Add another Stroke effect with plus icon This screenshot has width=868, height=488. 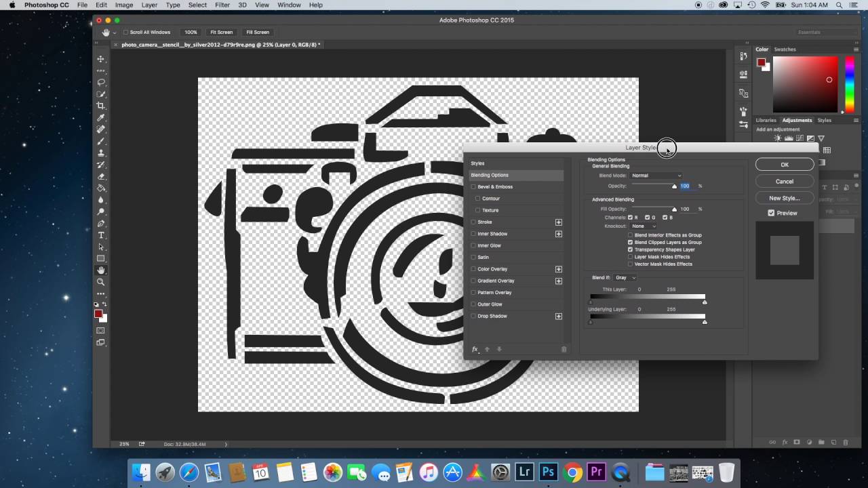click(559, 222)
